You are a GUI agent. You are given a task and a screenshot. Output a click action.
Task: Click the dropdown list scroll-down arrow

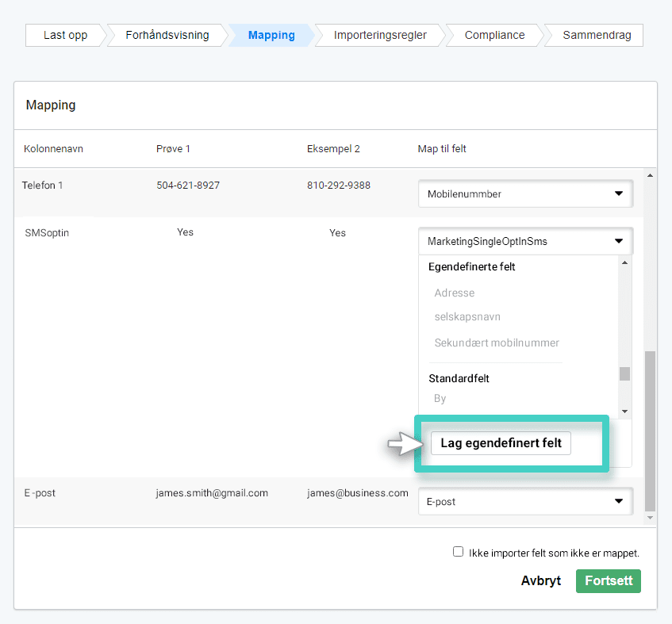[624, 411]
